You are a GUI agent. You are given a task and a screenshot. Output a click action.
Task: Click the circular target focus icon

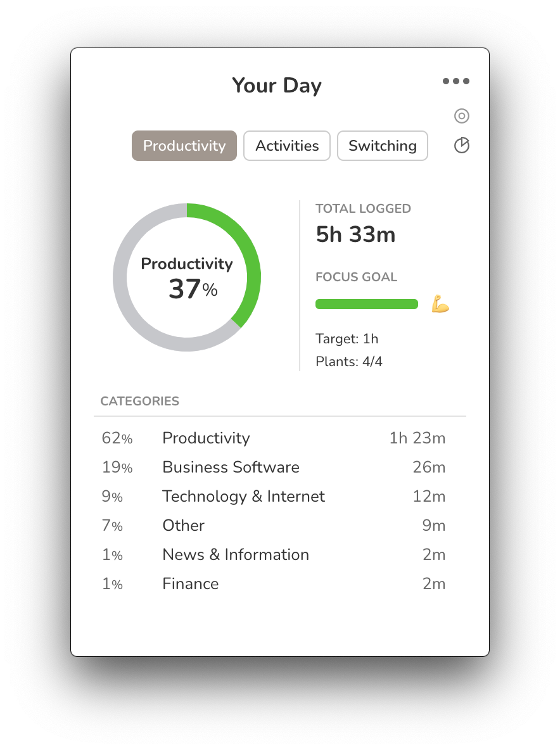[462, 116]
